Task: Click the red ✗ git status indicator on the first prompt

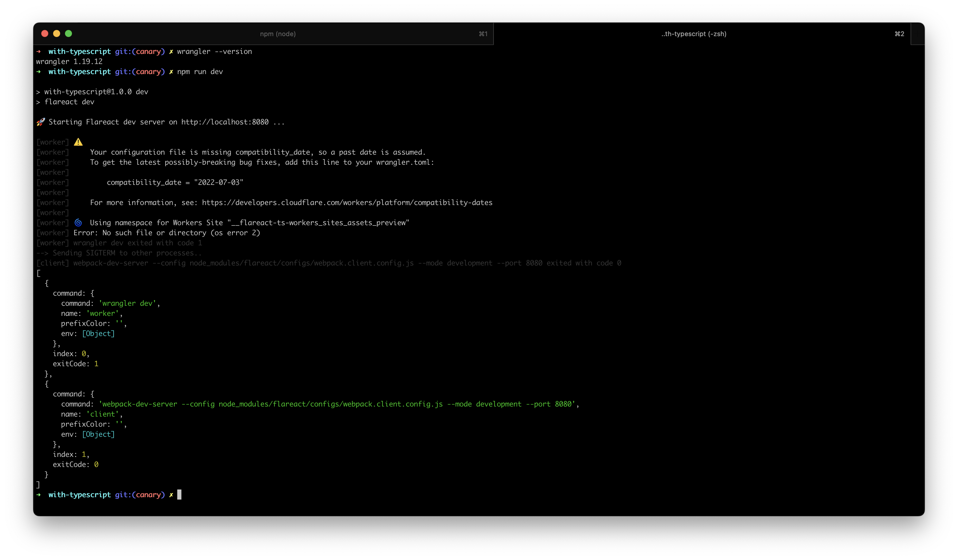Action: [x=171, y=51]
